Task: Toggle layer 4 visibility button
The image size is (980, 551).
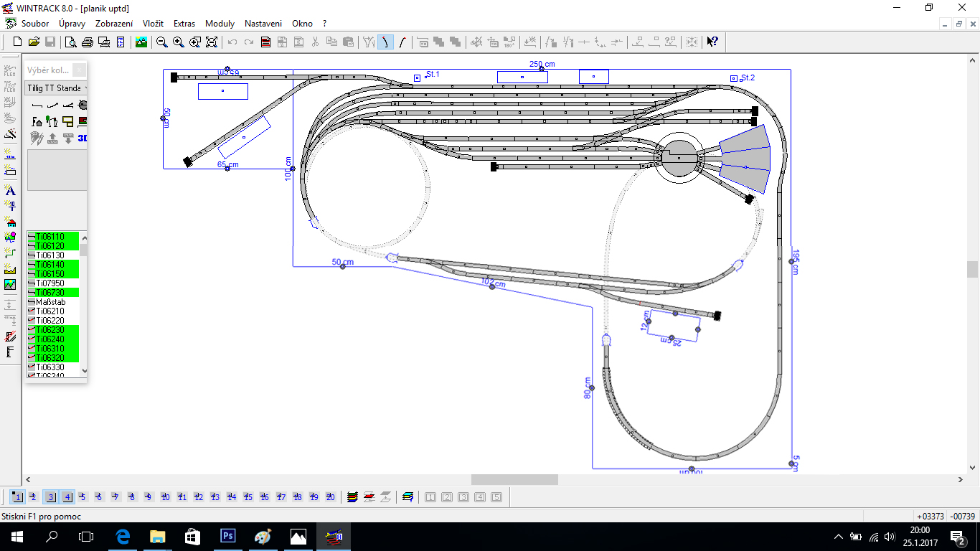Action: (x=67, y=496)
